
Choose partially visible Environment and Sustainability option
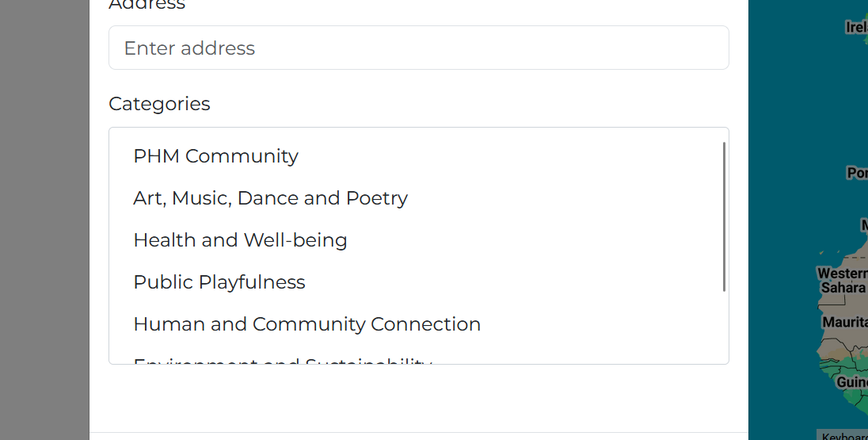[282, 361]
